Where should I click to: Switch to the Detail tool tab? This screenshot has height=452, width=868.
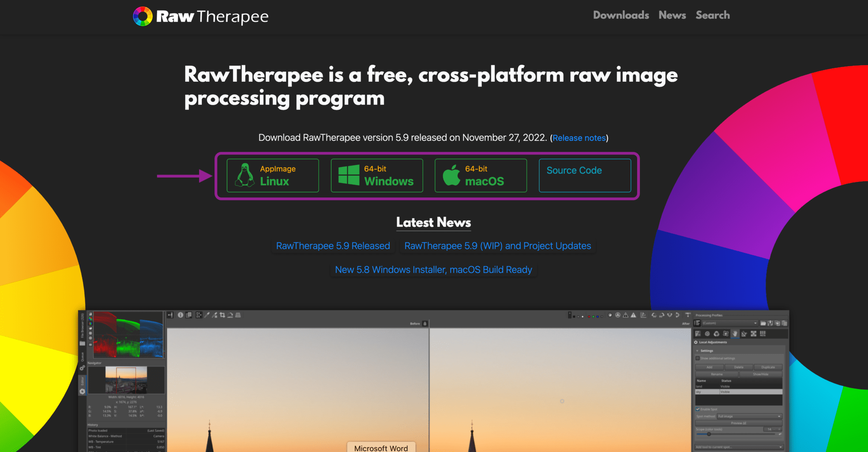707,334
